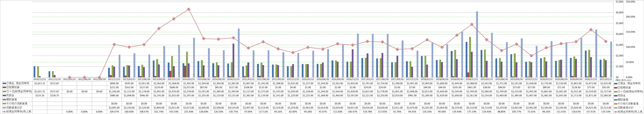Image resolution: width=644 pixels, height=114 pixels.
Task: Click the $128.00 cell under 2020/09/30
Action: pyautogui.click(x=576, y=87)
